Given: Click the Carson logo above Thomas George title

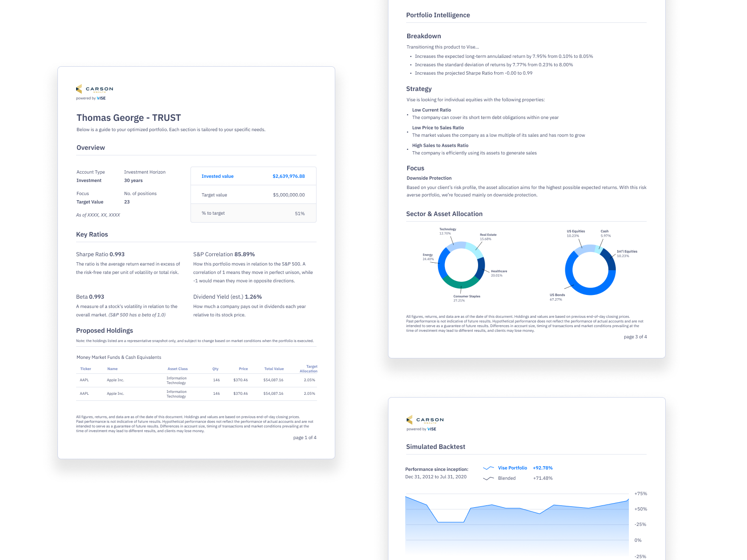Looking at the screenshot, I should 94,89.
